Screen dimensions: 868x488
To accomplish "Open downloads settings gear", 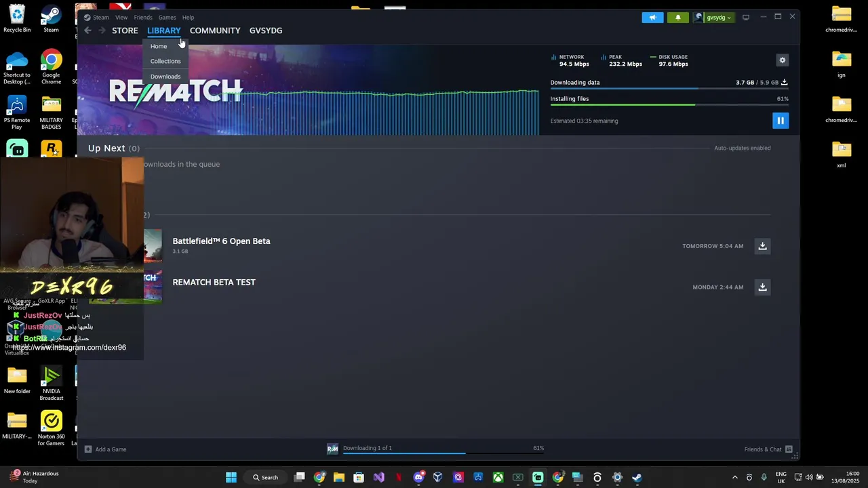I will pyautogui.click(x=783, y=60).
